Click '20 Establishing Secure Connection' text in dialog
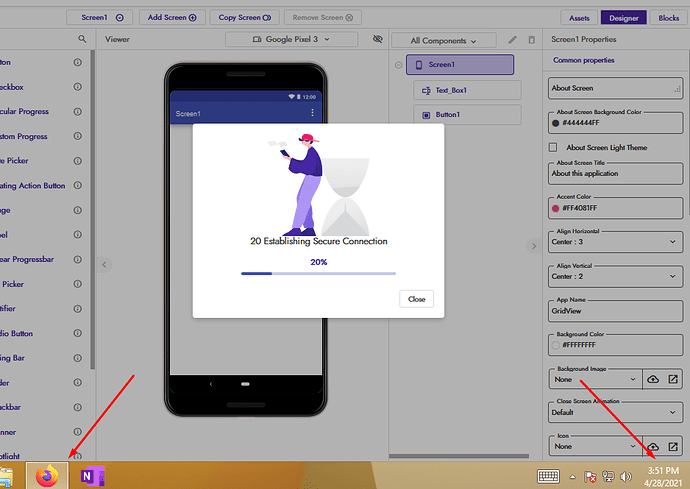The height and width of the screenshot is (489, 690). (319, 241)
